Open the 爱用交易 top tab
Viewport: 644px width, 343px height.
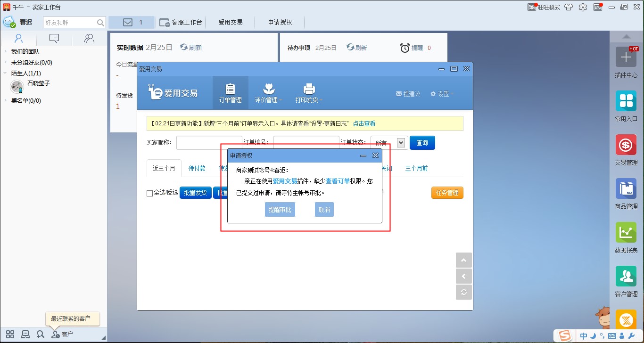(231, 22)
